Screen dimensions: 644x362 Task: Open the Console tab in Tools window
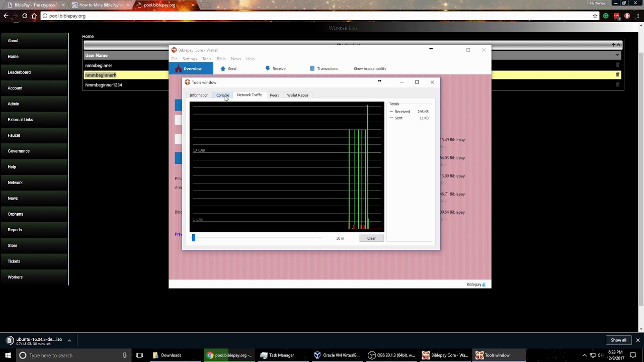coord(223,95)
